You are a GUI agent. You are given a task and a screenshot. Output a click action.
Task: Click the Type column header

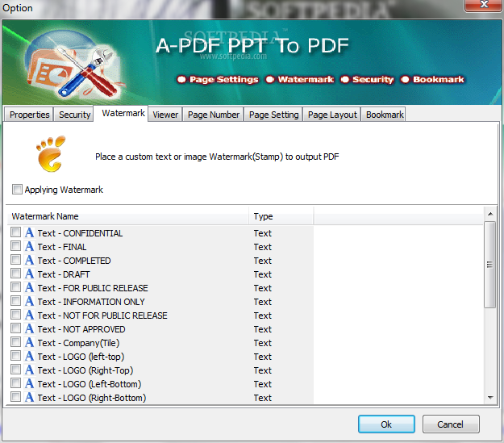click(x=281, y=216)
